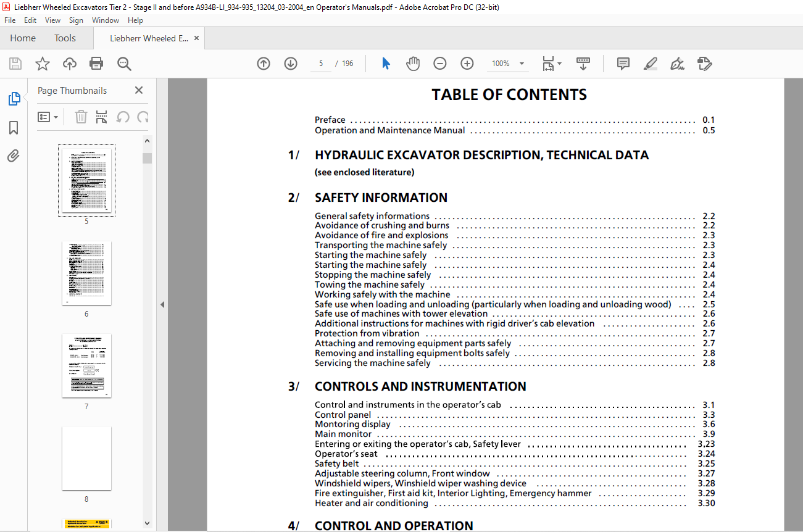
Task: Open the stamp tool in the toolbar
Action: pyautogui.click(x=705, y=64)
